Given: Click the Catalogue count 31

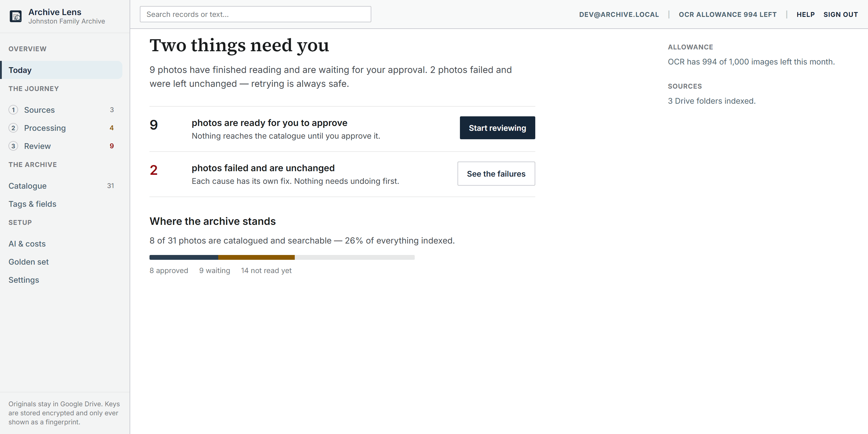Looking at the screenshot, I should 111,186.
